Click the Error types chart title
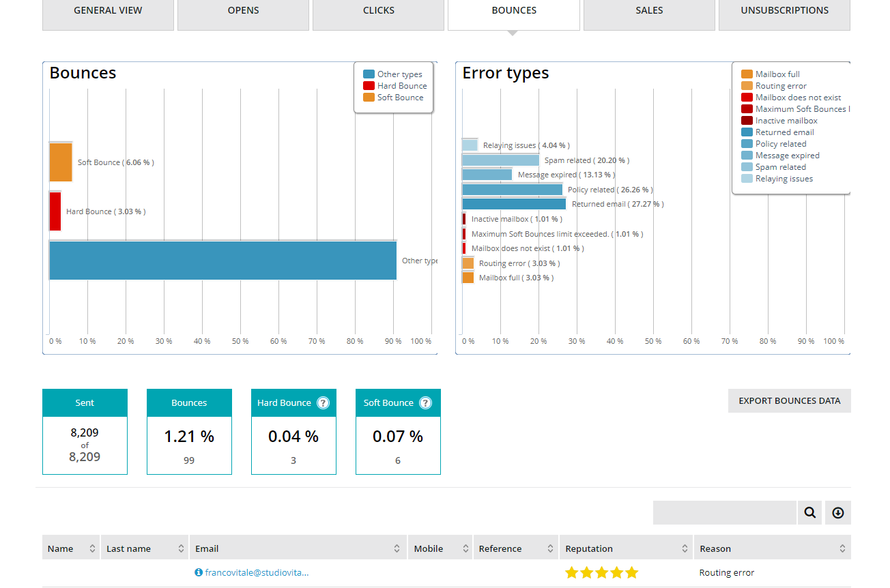 506,73
